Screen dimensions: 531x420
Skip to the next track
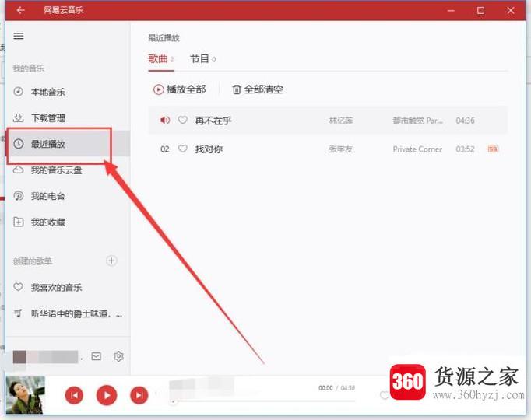click(x=139, y=395)
